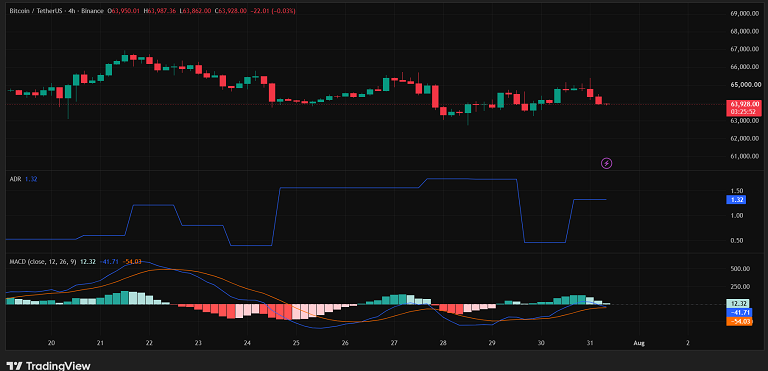Click the MACD histogram value tag 12.32
Viewport: 768px width, 371px height.
click(x=737, y=304)
